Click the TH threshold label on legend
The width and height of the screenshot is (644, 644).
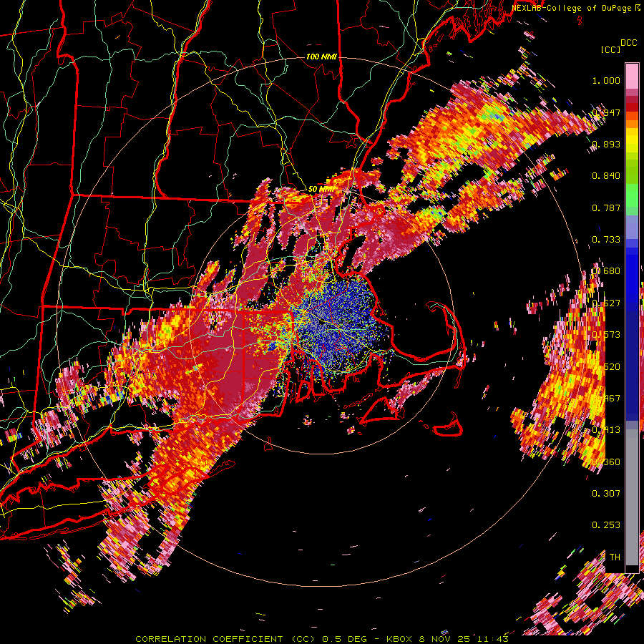(615, 557)
